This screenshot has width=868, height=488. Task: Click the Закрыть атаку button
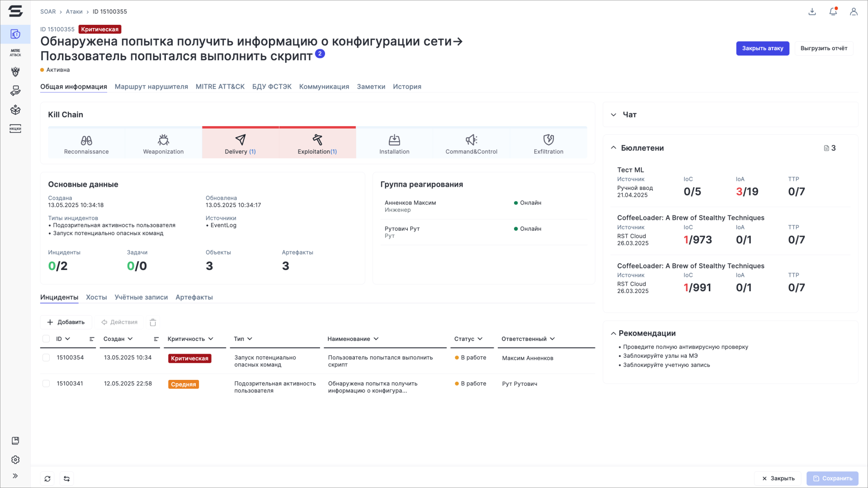click(762, 48)
